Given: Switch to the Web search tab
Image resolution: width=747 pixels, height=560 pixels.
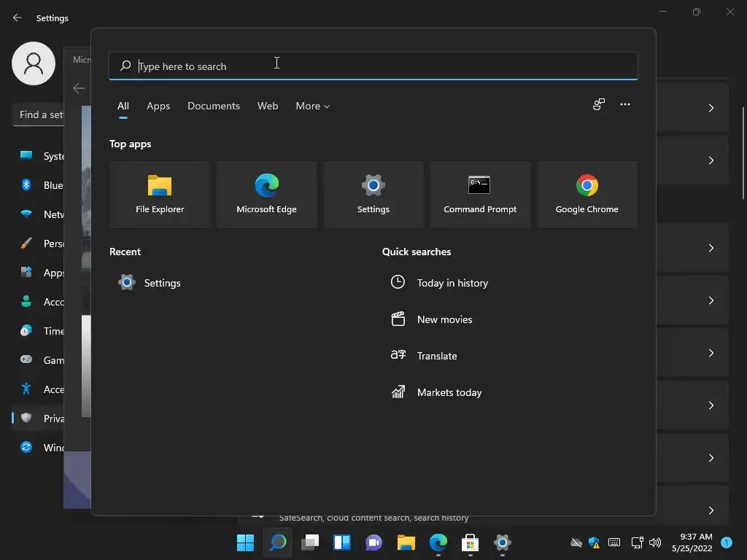Looking at the screenshot, I should coord(268,106).
